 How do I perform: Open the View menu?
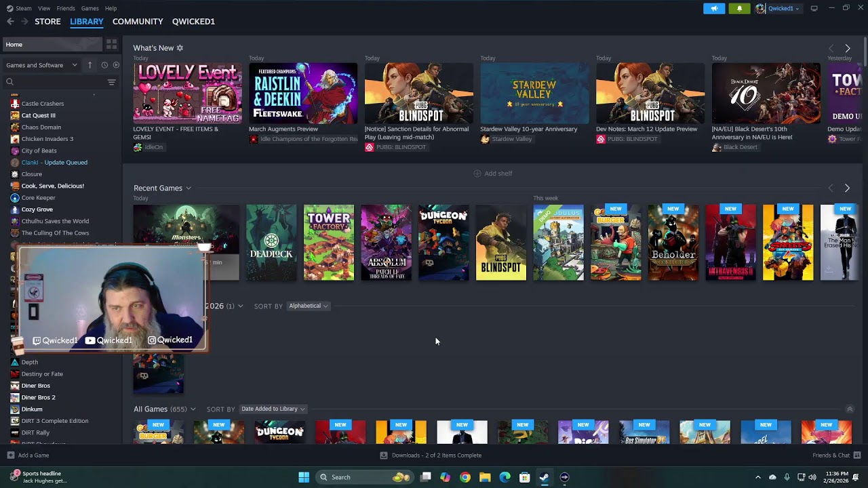tap(44, 8)
